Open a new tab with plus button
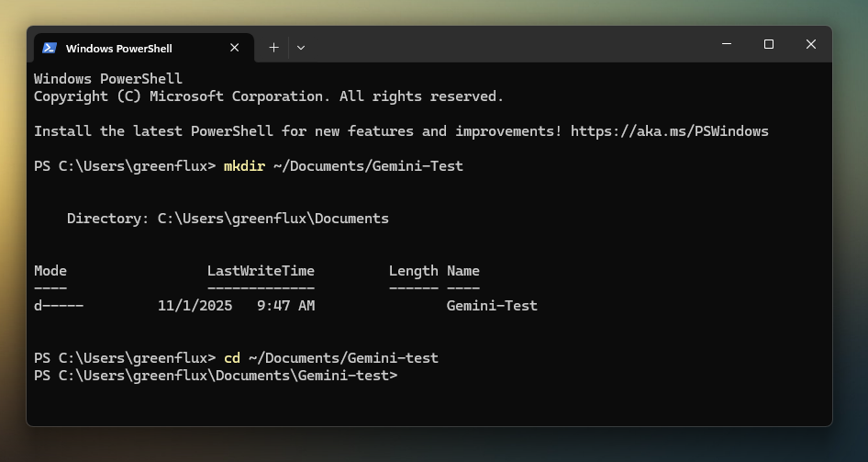 tap(273, 47)
